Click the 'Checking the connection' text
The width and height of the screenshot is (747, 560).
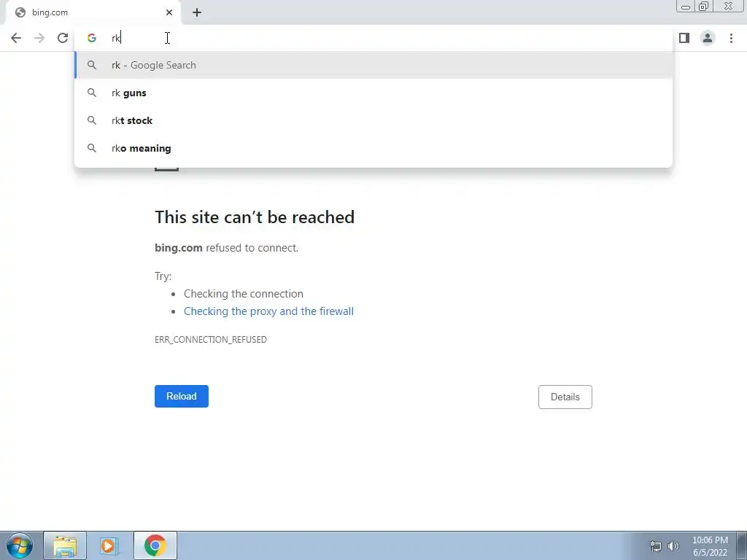244,294
